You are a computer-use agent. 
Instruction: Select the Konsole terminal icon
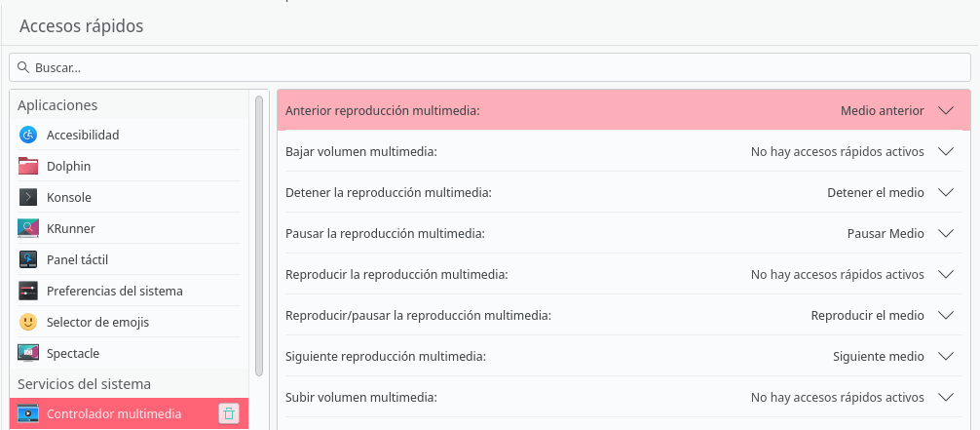point(28,197)
